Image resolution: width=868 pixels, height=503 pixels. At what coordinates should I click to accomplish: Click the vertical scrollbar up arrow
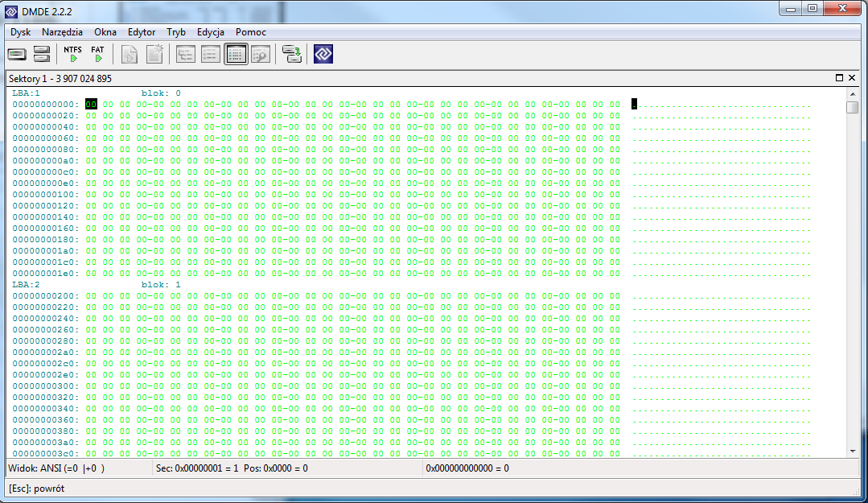pos(853,94)
